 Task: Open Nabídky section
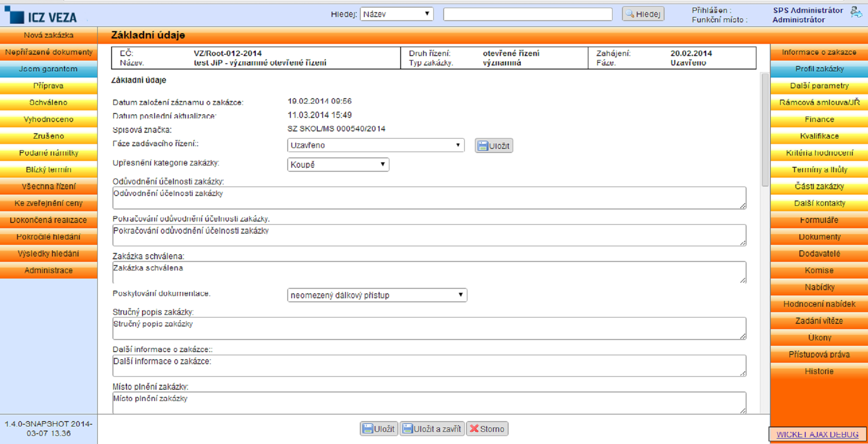coord(819,287)
